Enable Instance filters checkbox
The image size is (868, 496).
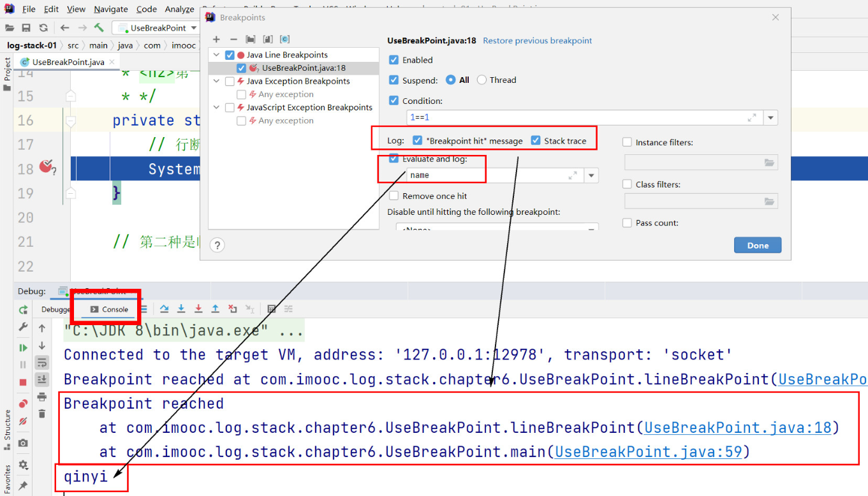[x=627, y=142]
